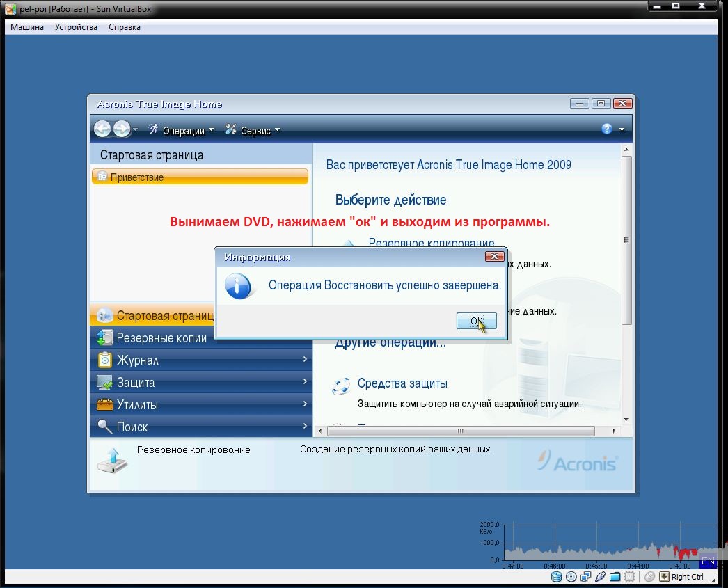Expand the Утилиты sidebar section
Image resolution: width=728 pixels, height=588 pixels.
201,404
